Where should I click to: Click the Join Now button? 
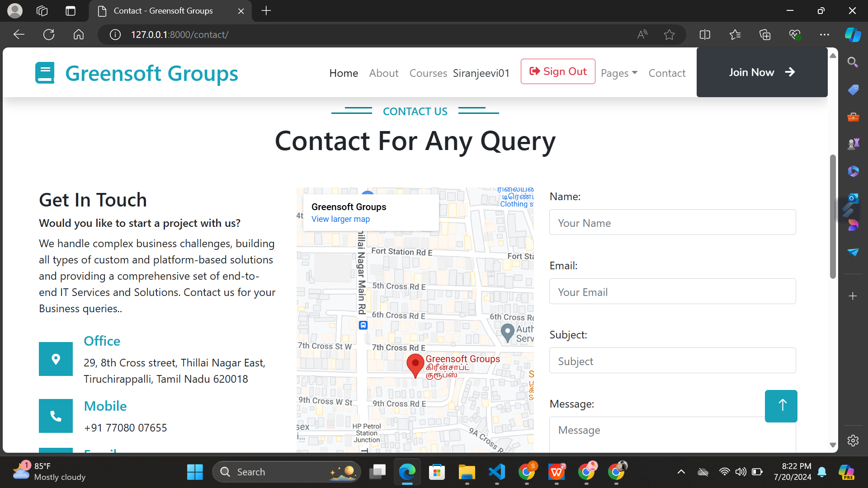coord(762,72)
